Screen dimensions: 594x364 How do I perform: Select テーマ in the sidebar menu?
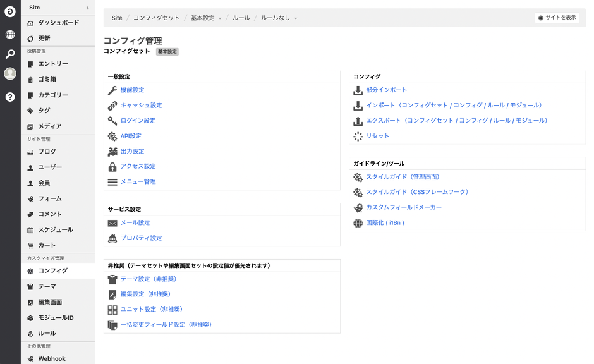point(47,286)
